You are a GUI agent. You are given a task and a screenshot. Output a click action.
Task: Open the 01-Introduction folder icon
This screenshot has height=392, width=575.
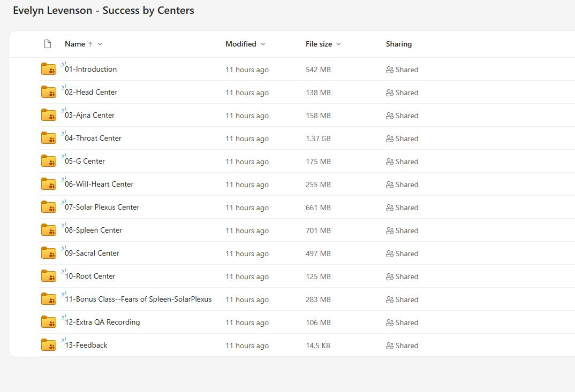[x=48, y=69]
